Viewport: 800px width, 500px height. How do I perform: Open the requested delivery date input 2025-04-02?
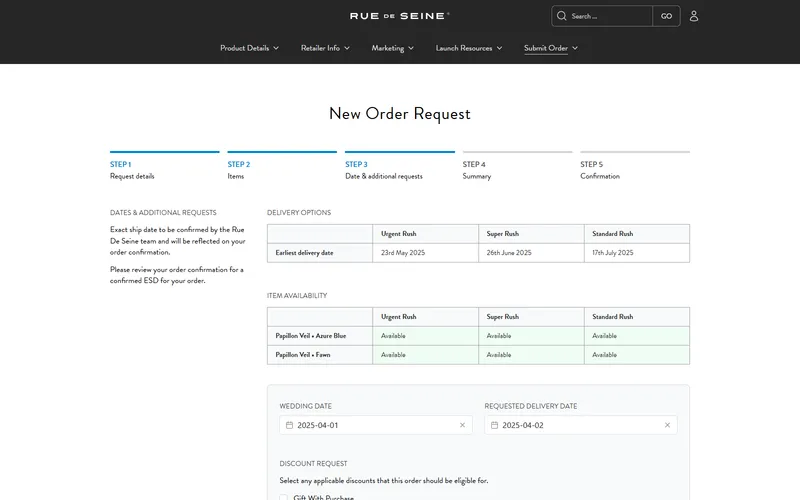581,425
